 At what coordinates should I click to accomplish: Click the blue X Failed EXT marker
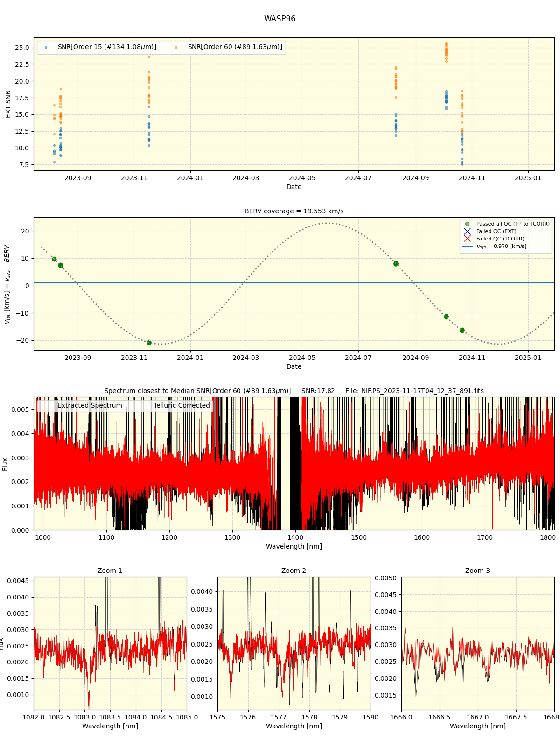pyautogui.click(x=467, y=232)
